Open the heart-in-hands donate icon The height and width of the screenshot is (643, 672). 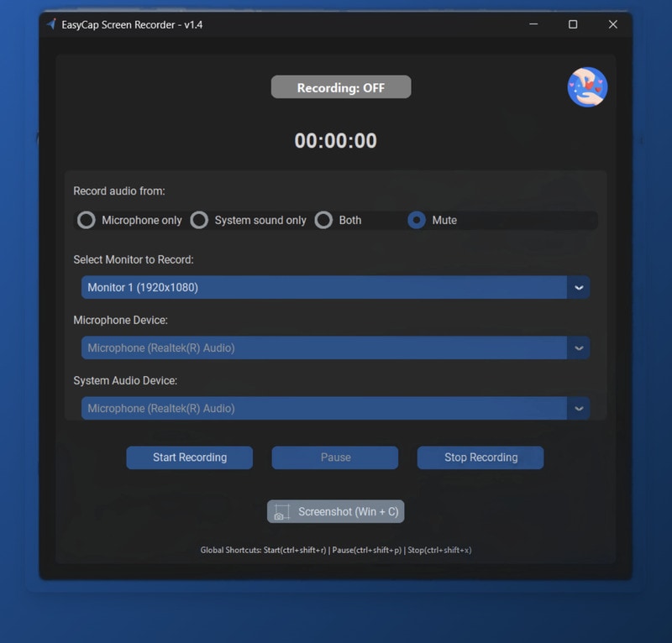587,87
